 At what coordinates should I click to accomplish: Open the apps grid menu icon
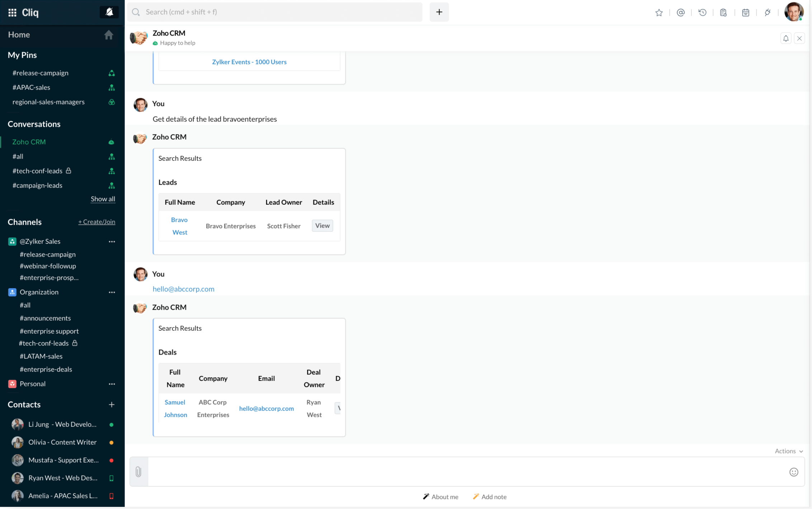click(x=12, y=13)
